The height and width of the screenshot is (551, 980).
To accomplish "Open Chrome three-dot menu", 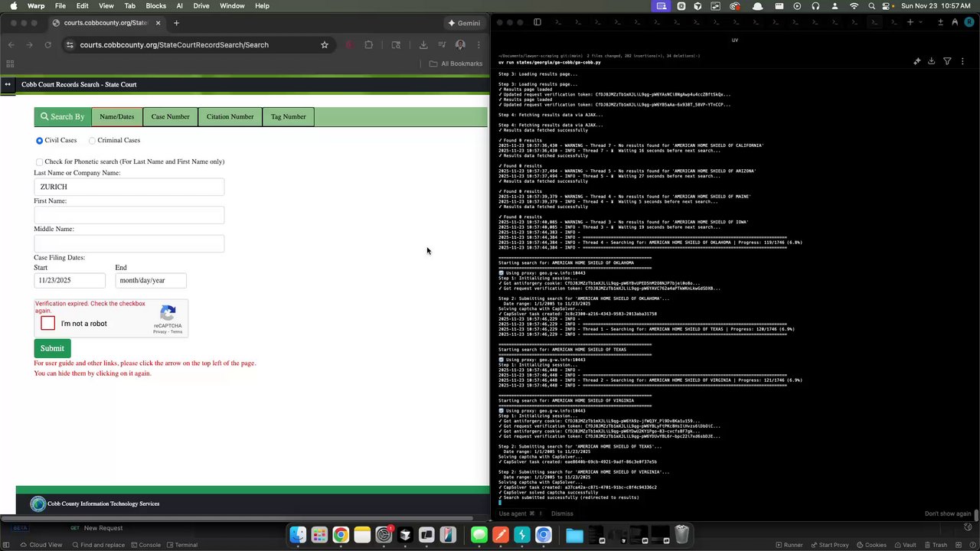I will tap(479, 45).
